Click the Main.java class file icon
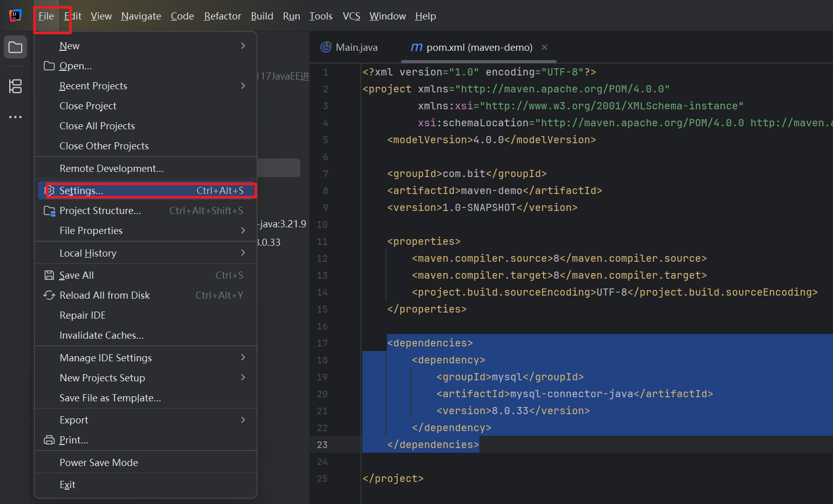This screenshot has height=504, width=833. pyautogui.click(x=326, y=47)
